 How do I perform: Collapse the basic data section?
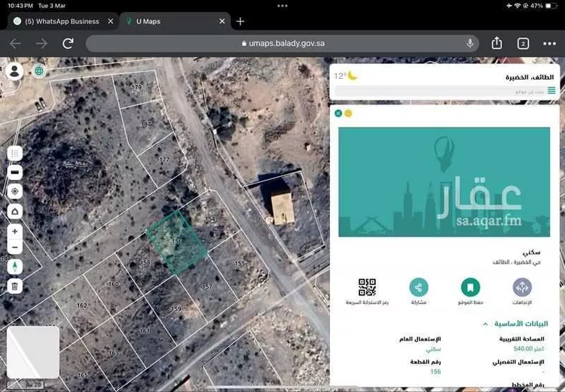click(x=485, y=324)
